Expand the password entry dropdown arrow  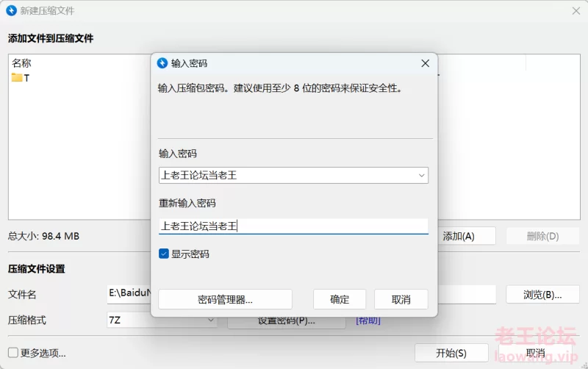click(421, 176)
